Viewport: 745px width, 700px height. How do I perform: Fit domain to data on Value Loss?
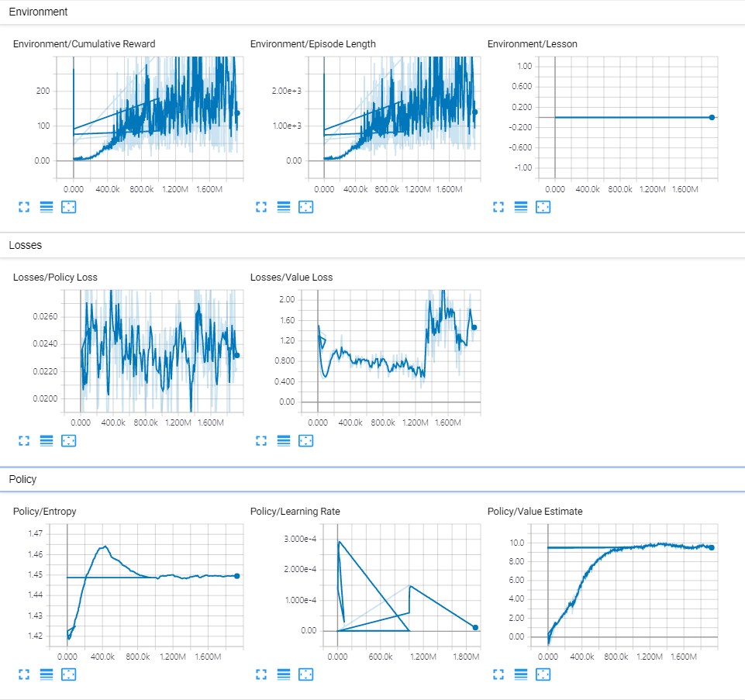point(306,441)
